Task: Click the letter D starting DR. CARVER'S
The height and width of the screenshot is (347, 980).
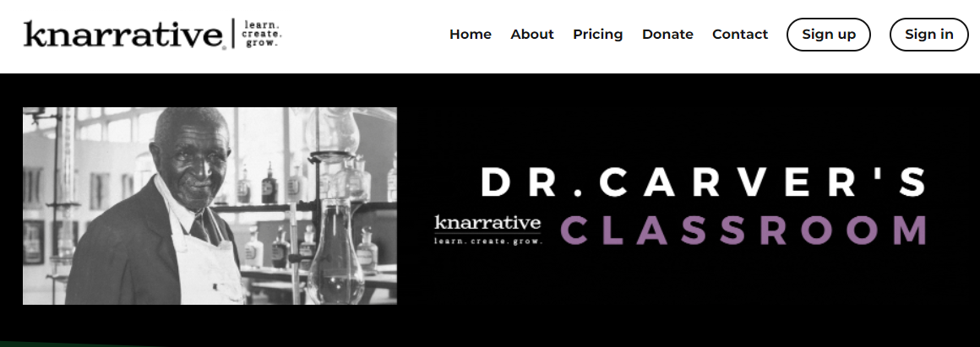Action: click(x=496, y=182)
